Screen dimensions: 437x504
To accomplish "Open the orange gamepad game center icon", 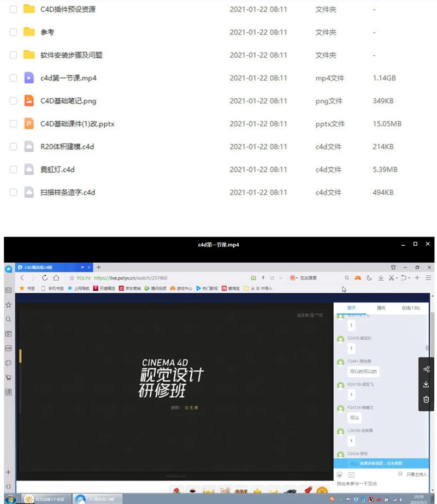I will [x=358, y=278].
